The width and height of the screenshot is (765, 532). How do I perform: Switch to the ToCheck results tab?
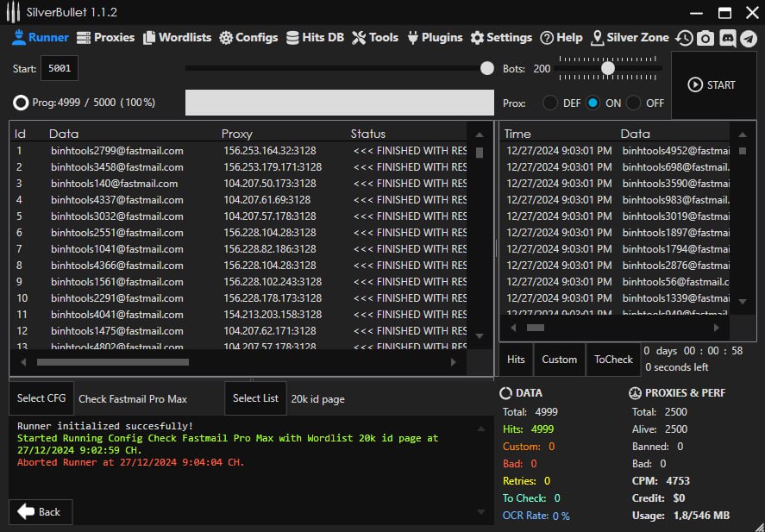[x=613, y=360]
